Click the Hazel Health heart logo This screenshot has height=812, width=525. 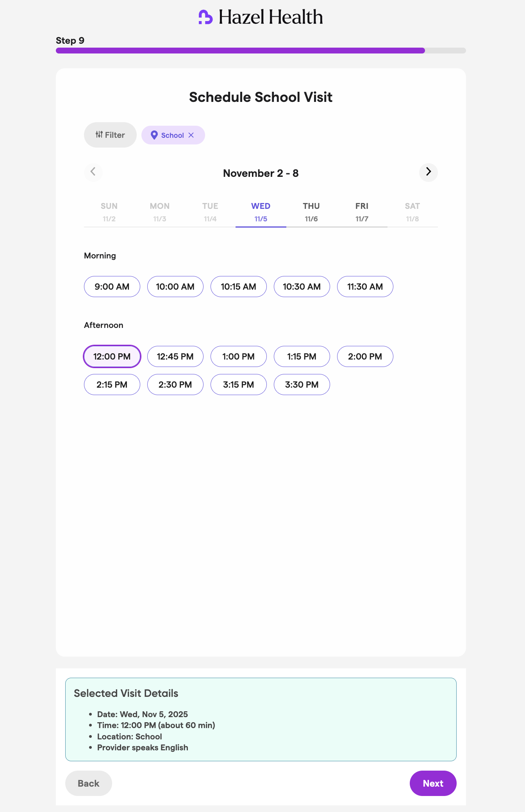205,17
